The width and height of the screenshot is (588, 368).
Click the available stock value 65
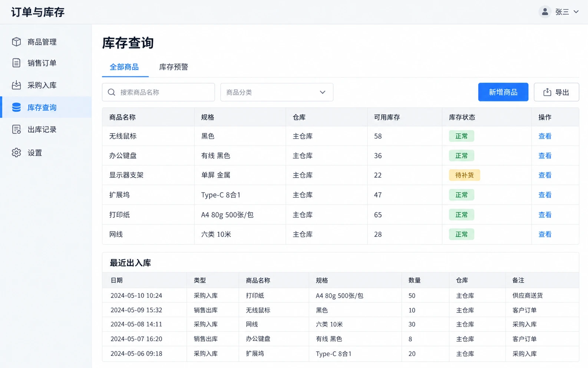pyautogui.click(x=378, y=215)
